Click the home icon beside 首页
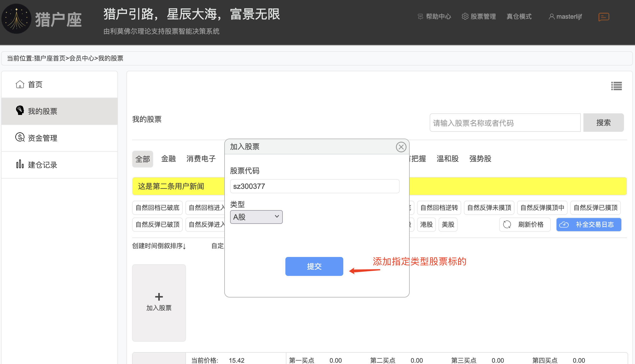Screen dimensions: 635x364 (x=20, y=84)
